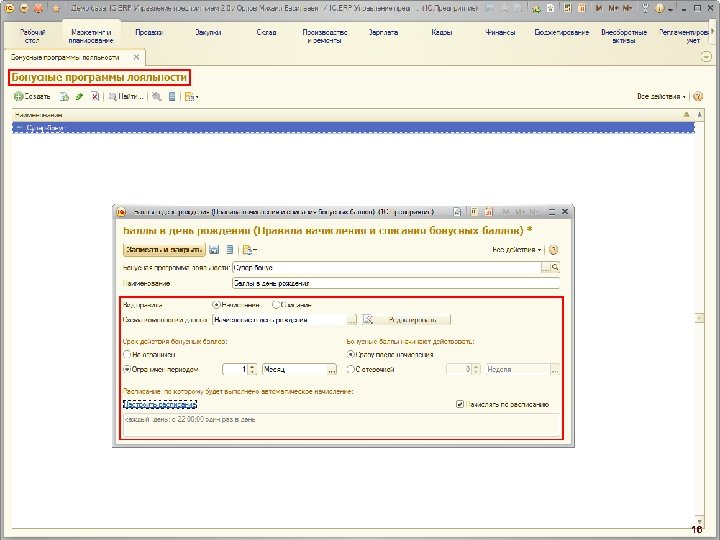720x540 pixels.
Task: Click the document list icon next to save
Action: coord(230,249)
